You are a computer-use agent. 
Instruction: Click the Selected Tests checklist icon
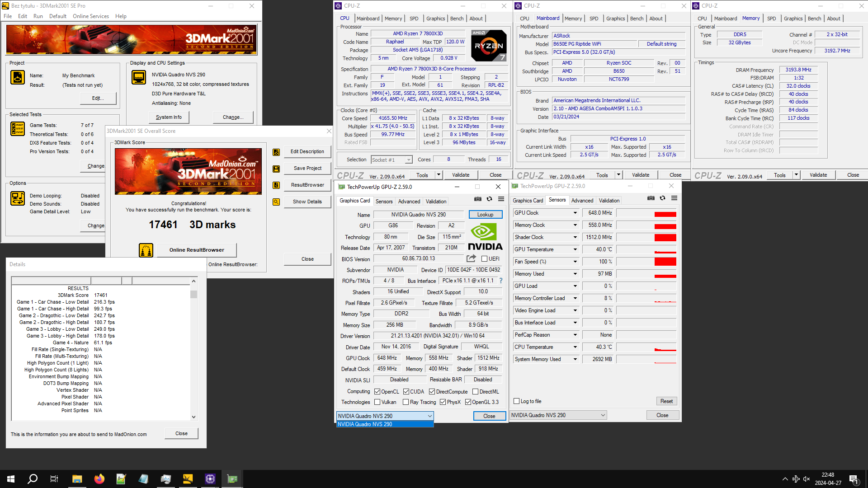click(18, 129)
